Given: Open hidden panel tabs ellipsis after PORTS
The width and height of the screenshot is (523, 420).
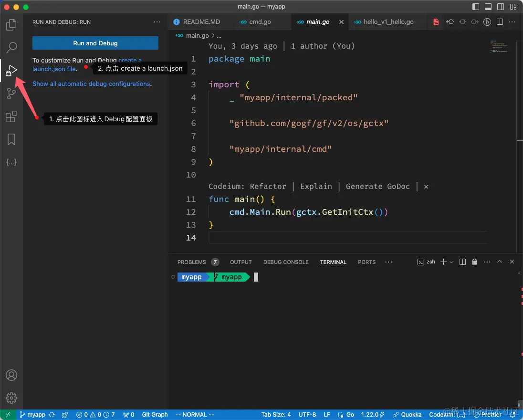Looking at the screenshot, I should click(388, 262).
